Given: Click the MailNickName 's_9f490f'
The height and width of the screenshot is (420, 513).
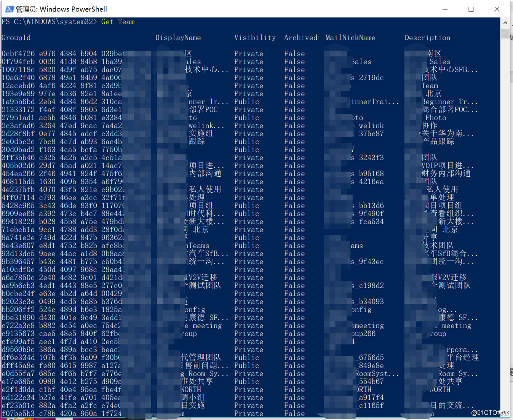Looking at the screenshot, I should click(x=367, y=214).
